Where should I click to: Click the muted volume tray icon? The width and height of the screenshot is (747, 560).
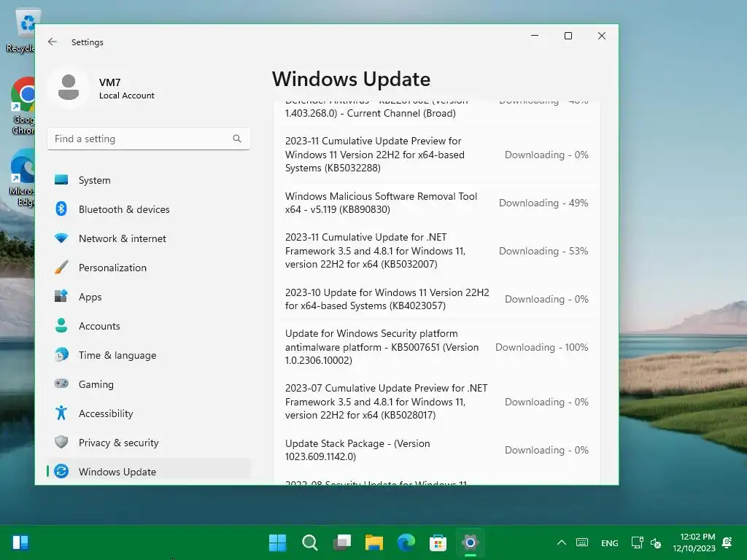(656, 542)
